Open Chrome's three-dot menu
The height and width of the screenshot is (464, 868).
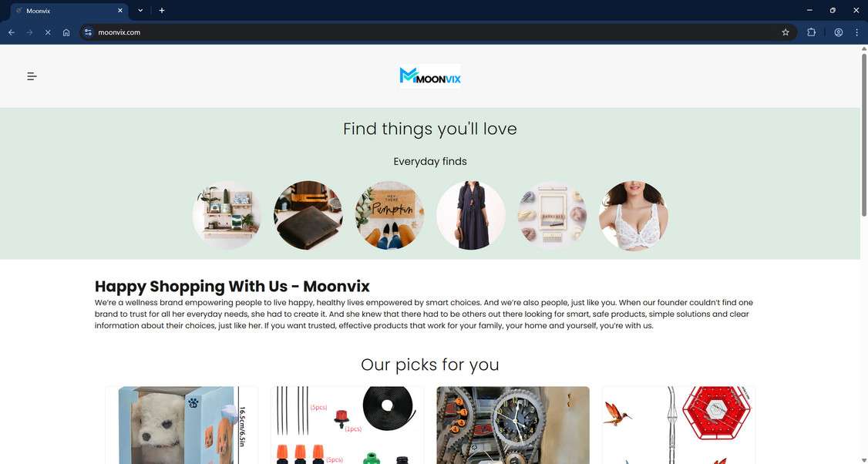tap(856, 32)
